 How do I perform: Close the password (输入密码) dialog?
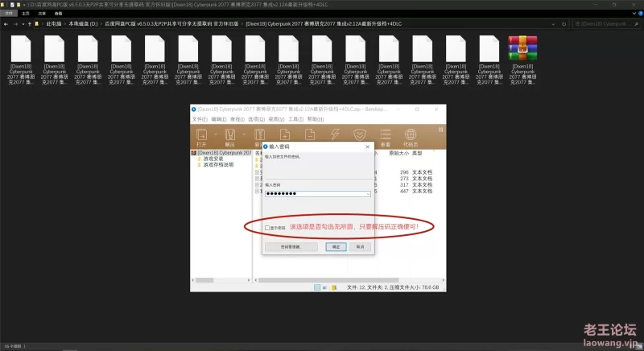(x=368, y=147)
